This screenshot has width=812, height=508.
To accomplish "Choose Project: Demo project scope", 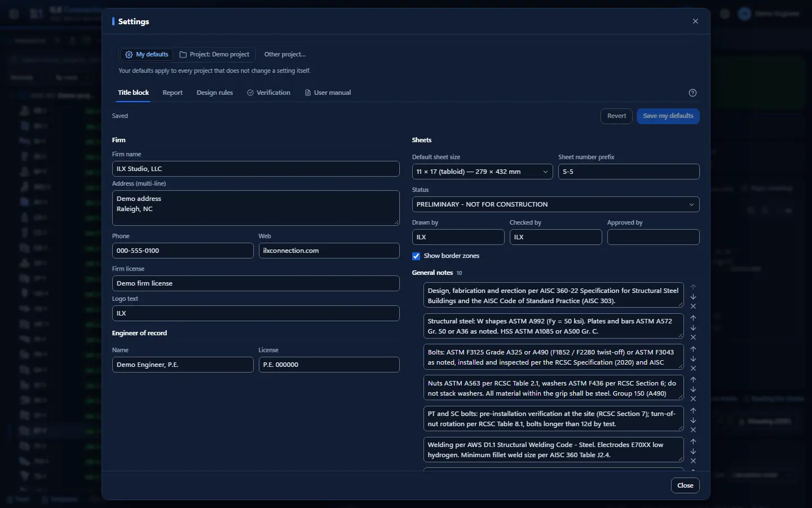I will (214, 54).
